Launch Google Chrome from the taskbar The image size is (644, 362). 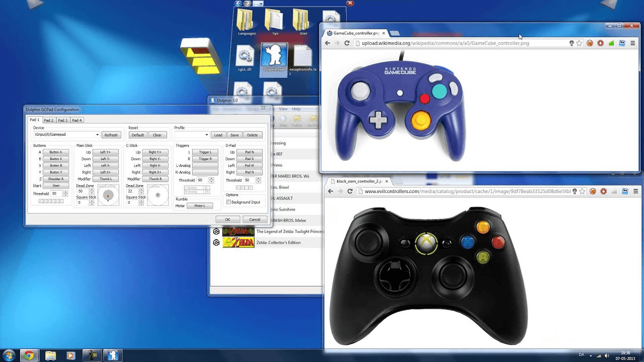pyautogui.click(x=30, y=355)
